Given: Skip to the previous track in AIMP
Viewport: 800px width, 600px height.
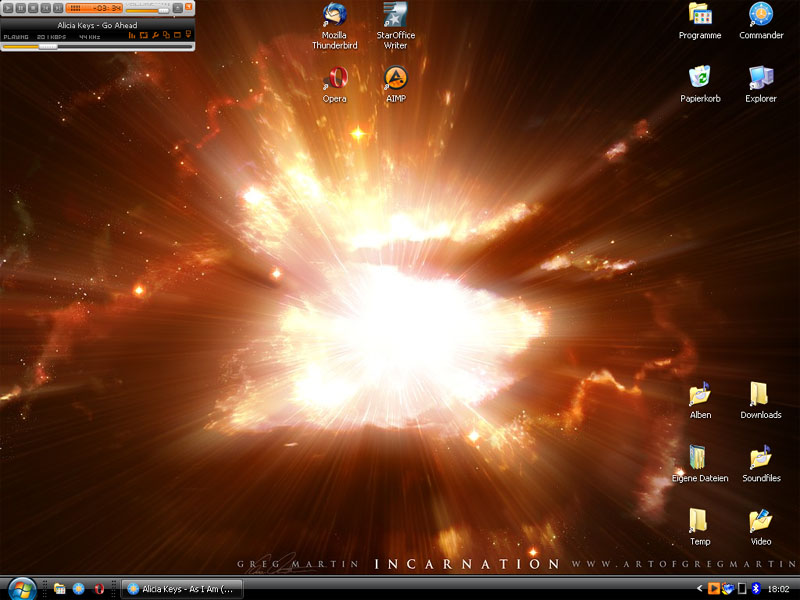Looking at the screenshot, I should (x=45, y=8).
